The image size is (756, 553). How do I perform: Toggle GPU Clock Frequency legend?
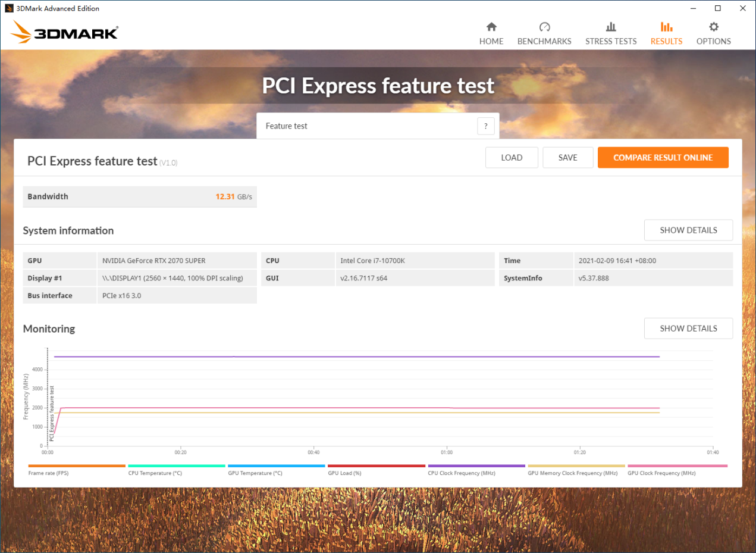point(677,470)
